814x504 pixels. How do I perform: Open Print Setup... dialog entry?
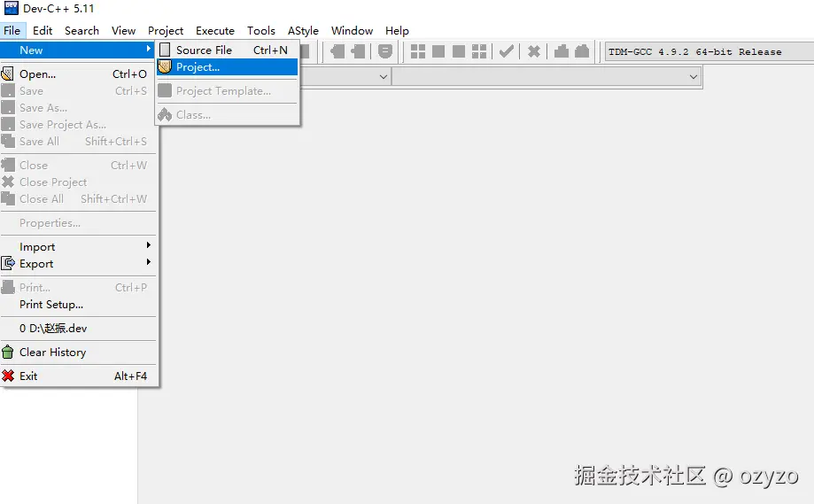[78, 305]
